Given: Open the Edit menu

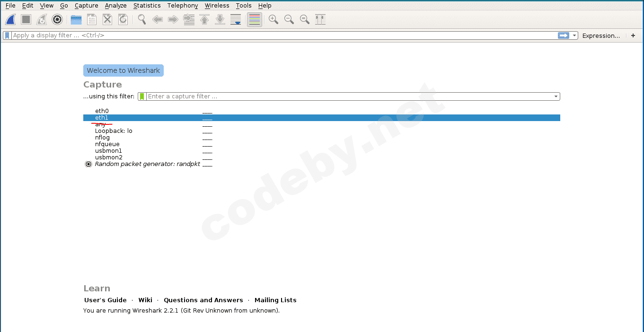Looking at the screenshot, I should [28, 6].
